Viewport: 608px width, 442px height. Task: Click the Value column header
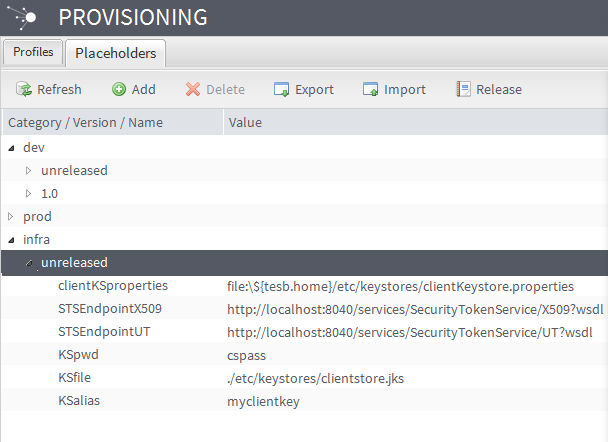tap(246, 123)
